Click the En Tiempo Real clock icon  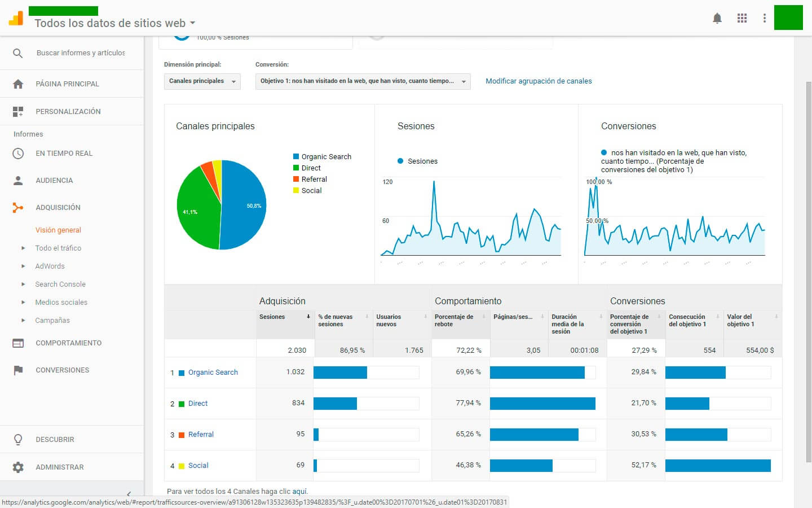(x=18, y=154)
